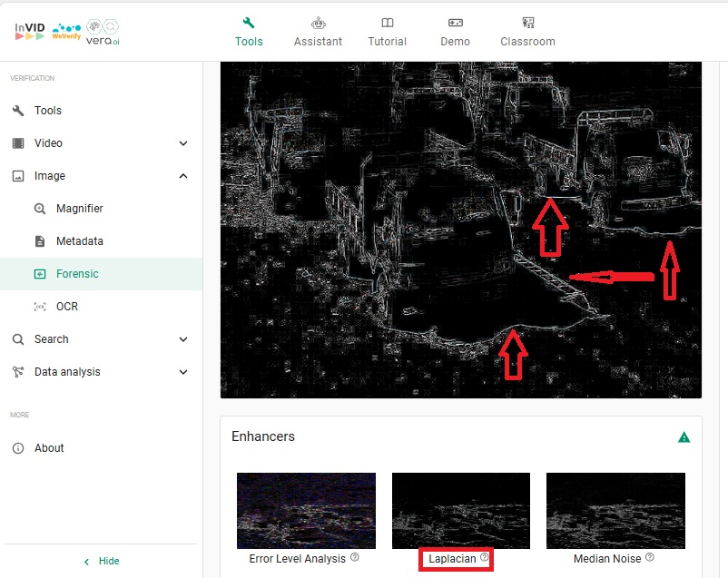Screen dimensions: 728x578
Task: Hide the sidebar with the Hide button
Action: click(x=101, y=561)
